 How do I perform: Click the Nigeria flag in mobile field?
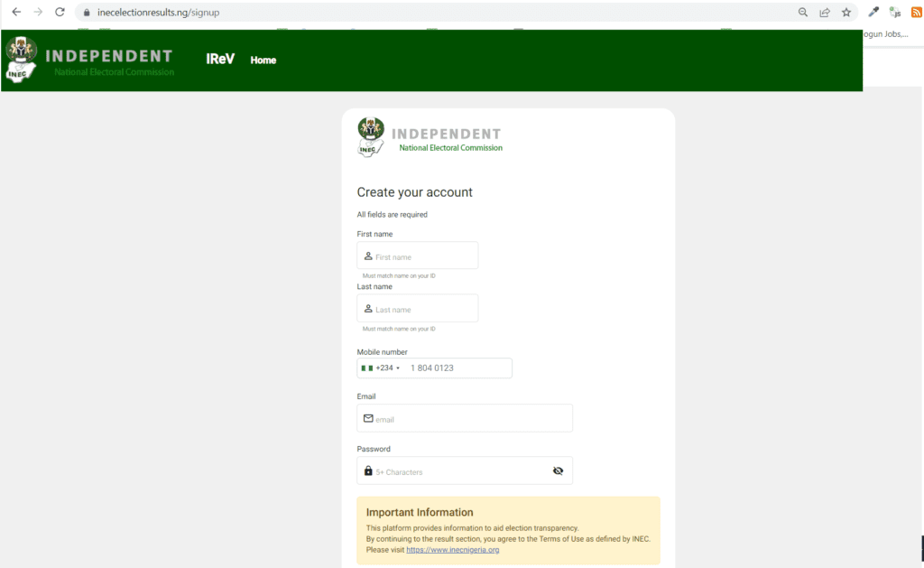366,368
